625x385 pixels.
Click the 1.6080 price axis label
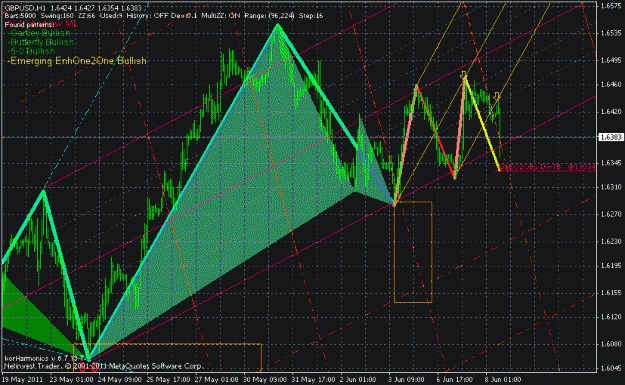coord(611,344)
